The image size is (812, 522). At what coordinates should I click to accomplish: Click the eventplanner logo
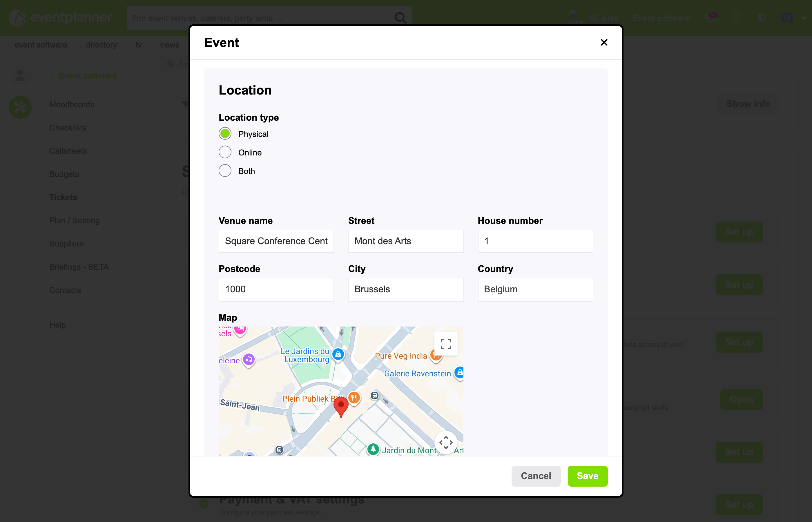pyautogui.click(x=60, y=18)
